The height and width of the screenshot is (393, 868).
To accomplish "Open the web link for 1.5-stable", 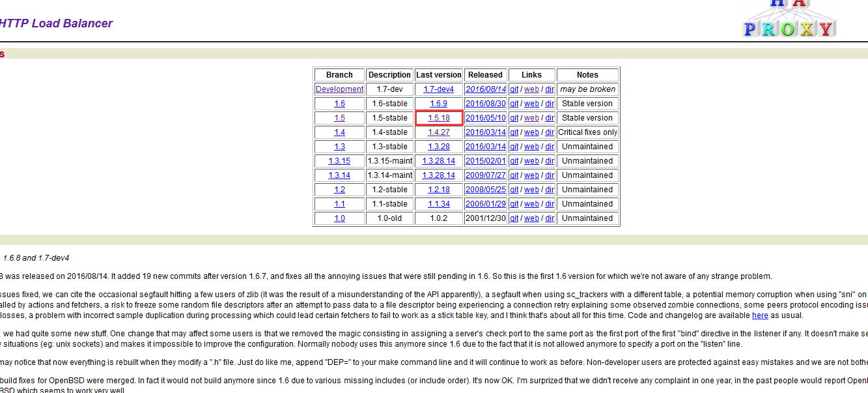I will (531, 118).
